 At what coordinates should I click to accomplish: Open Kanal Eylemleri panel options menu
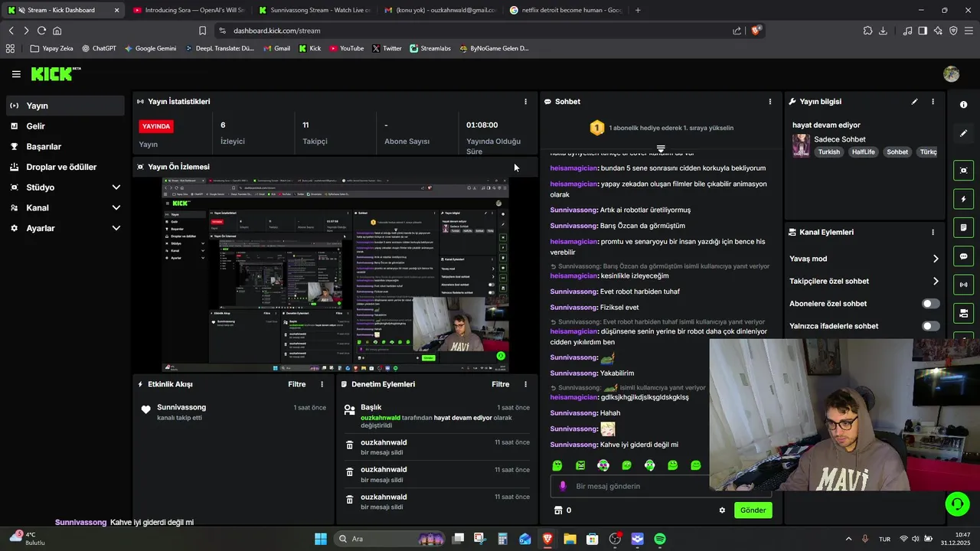[933, 232]
